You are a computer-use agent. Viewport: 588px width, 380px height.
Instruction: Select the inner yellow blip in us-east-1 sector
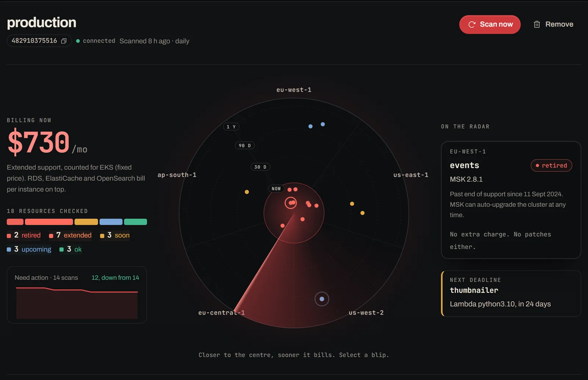click(352, 203)
